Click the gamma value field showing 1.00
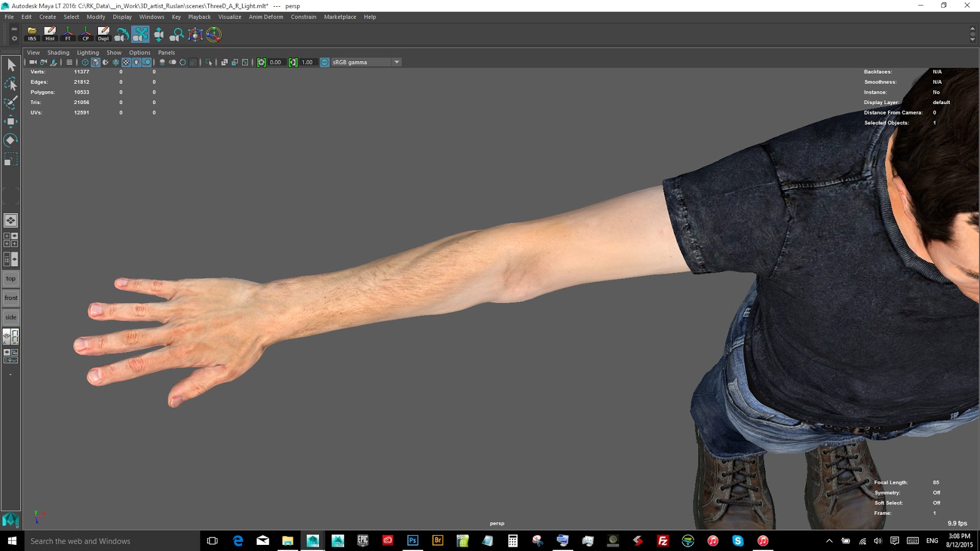The width and height of the screenshot is (980, 551). point(307,62)
